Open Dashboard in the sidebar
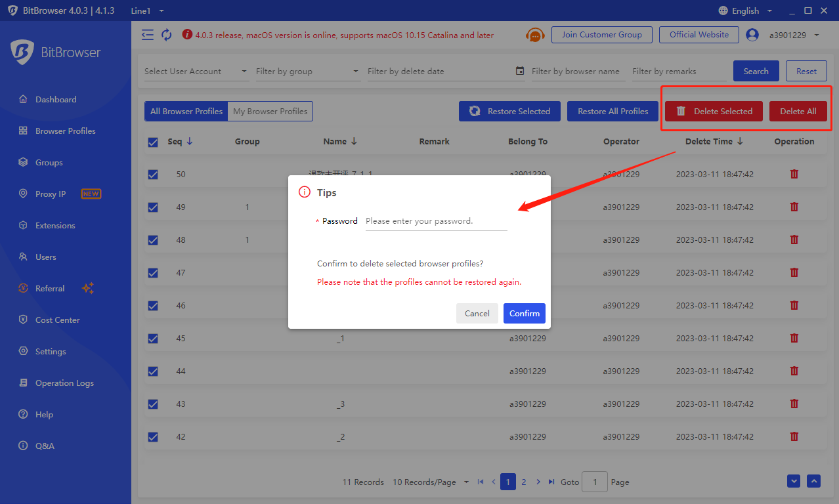839x504 pixels. pyautogui.click(x=56, y=99)
